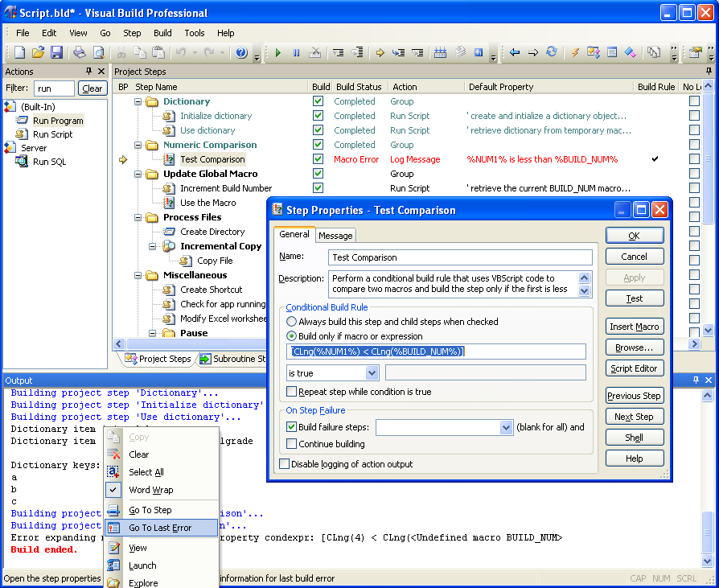The image size is (719, 588).
Task: Open the Build menu
Action: [x=162, y=33]
